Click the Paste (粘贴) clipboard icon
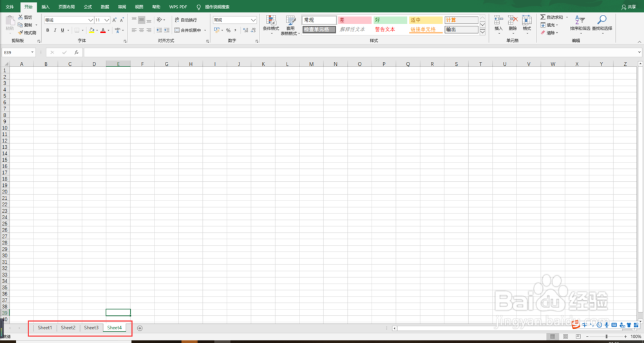 [x=10, y=21]
